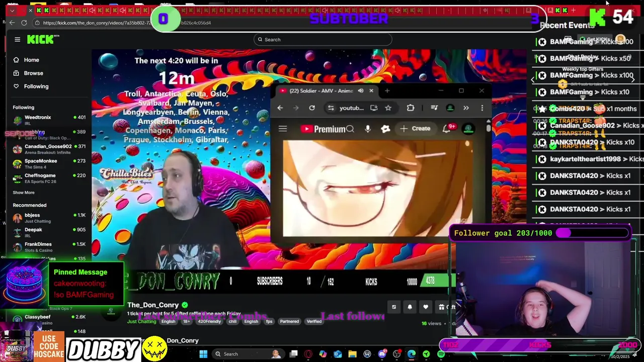Open Classybeef recommended channel
The image size is (644, 362).
[49, 320]
